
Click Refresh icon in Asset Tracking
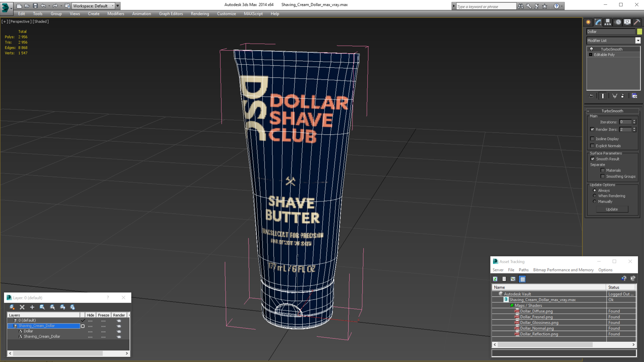point(495,279)
